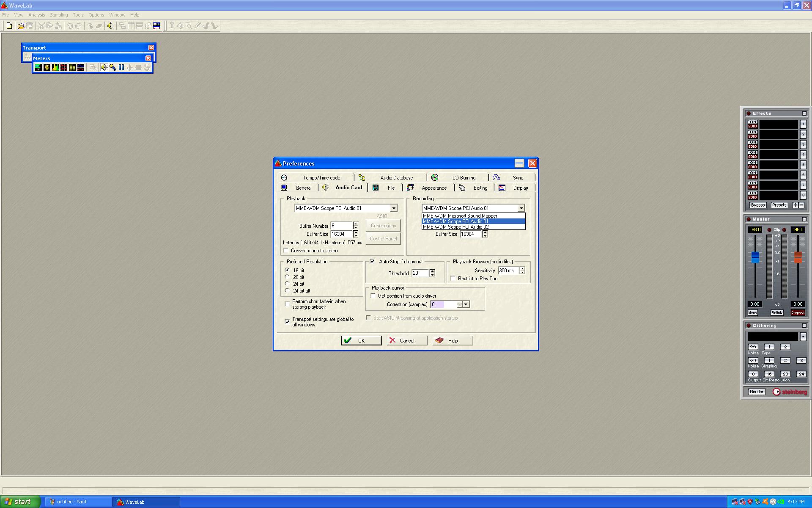Enable Convert mono to stereo checkbox
Viewport: 812px width, 508px height.
pyautogui.click(x=286, y=251)
